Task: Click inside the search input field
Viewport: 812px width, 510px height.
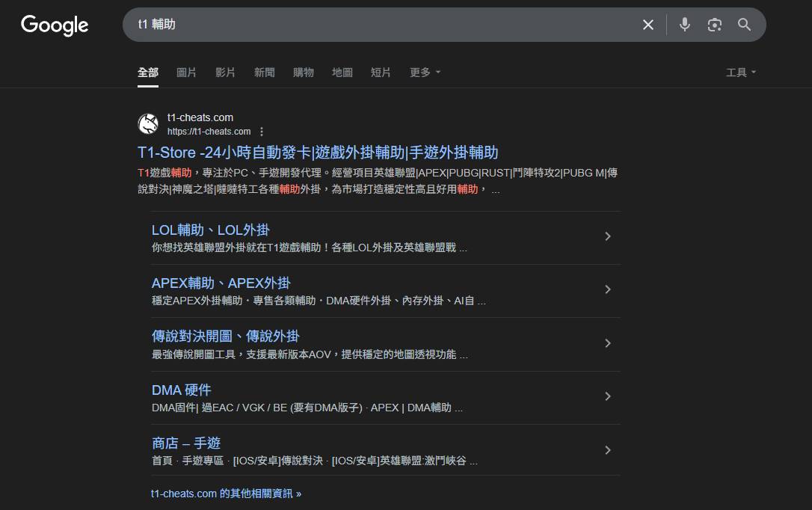Action: pos(384,25)
